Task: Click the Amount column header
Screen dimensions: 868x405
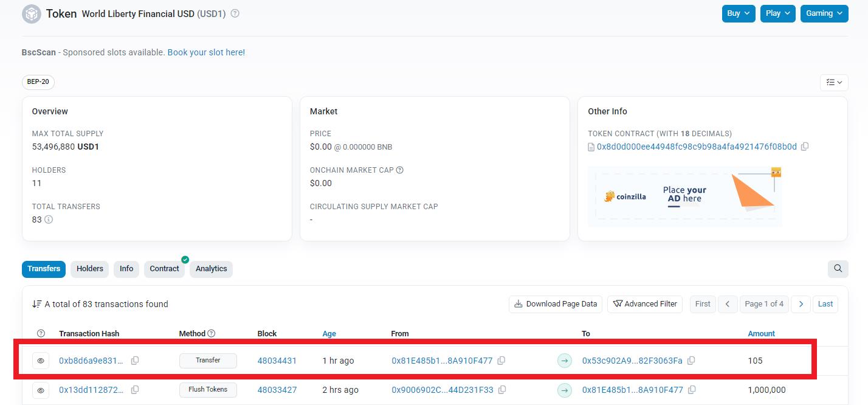Action: (761, 333)
